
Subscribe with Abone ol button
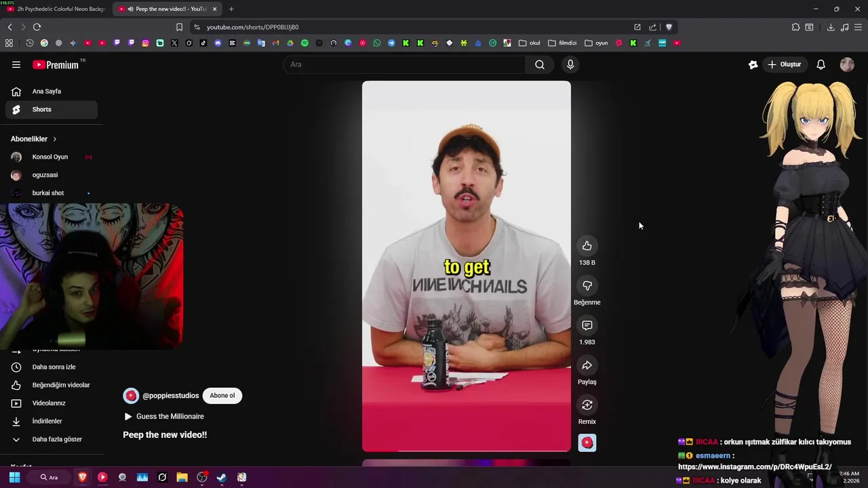point(222,395)
